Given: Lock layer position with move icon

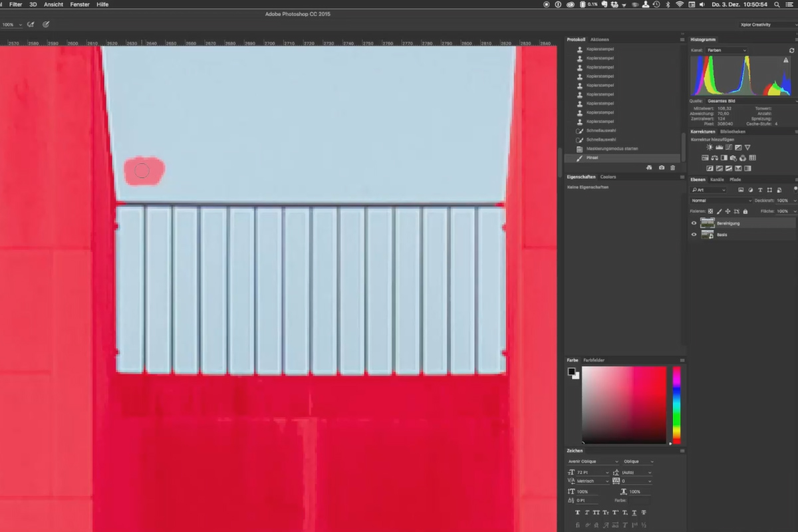Looking at the screenshot, I should pos(728,211).
